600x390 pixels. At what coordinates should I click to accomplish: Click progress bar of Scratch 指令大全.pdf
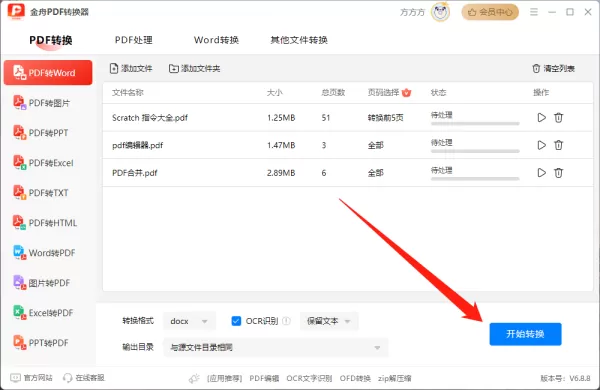pos(475,124)
